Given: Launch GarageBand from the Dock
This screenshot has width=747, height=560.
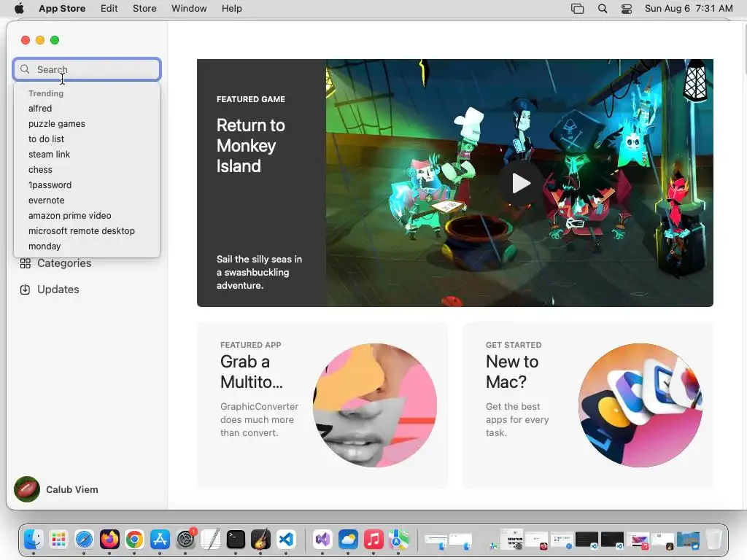Looking at the screenshot, I should [x=260, y=540].
